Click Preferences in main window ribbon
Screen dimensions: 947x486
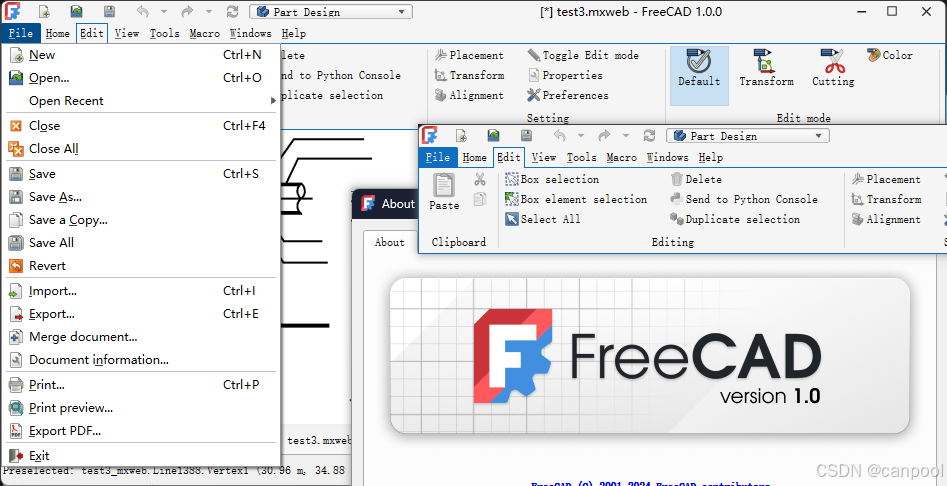(x=568, y=95)
